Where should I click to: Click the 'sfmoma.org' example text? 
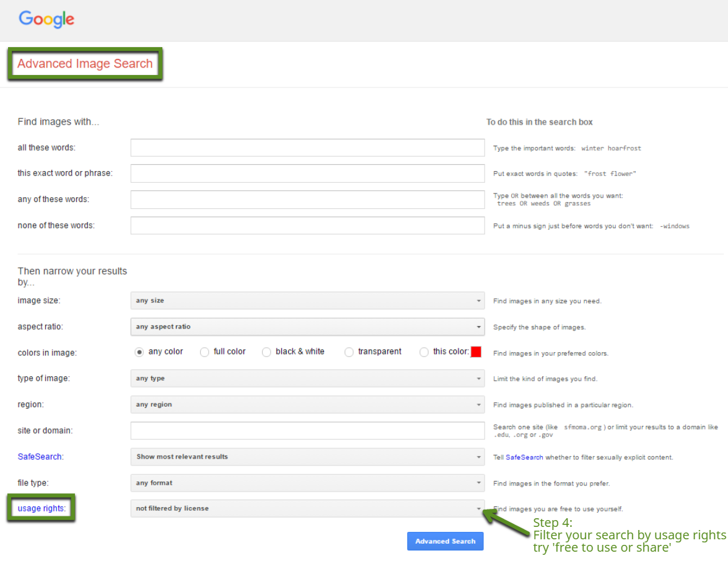tap(582, 427)
